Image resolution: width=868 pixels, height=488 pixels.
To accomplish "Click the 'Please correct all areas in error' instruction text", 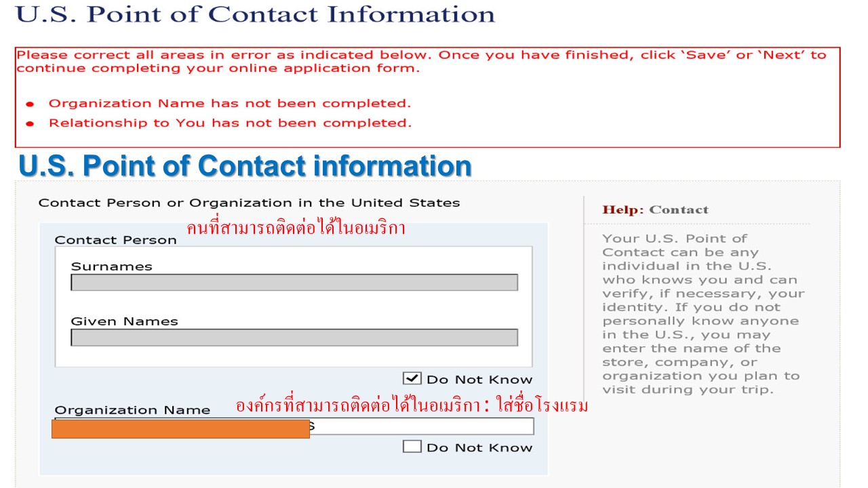I will point(420,62).
